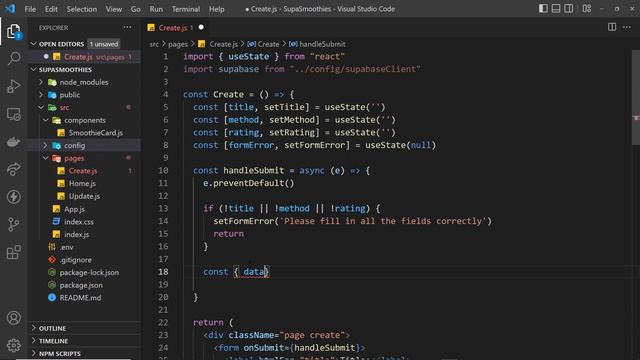Open SmoothieCard.js file
The image size is (640, 360).
(x=96, y=133)
